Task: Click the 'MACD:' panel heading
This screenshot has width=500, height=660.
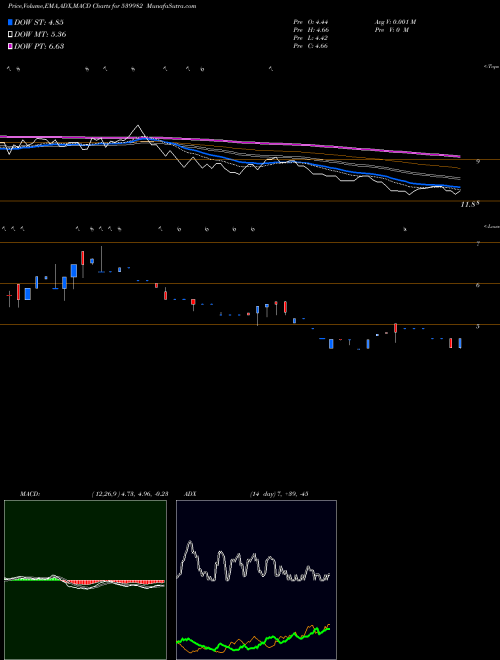Action: pyautogui.click(x=29, y=493)
